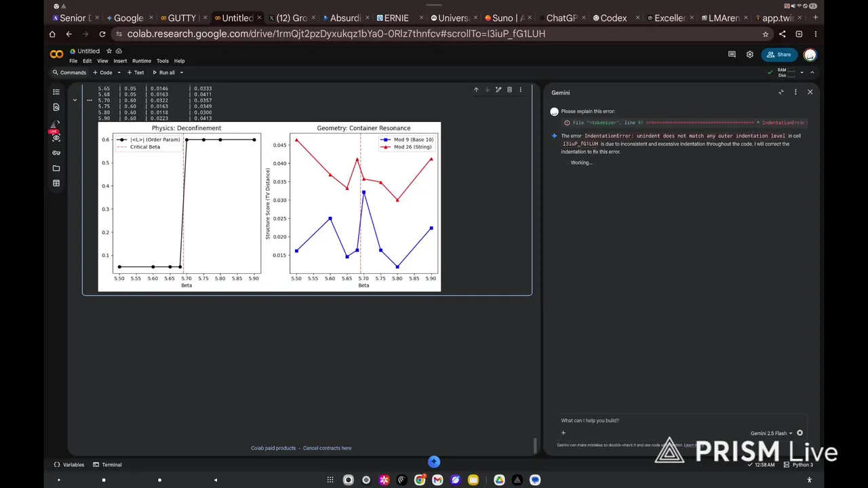Open the Gemini panel more options menu

795,92
